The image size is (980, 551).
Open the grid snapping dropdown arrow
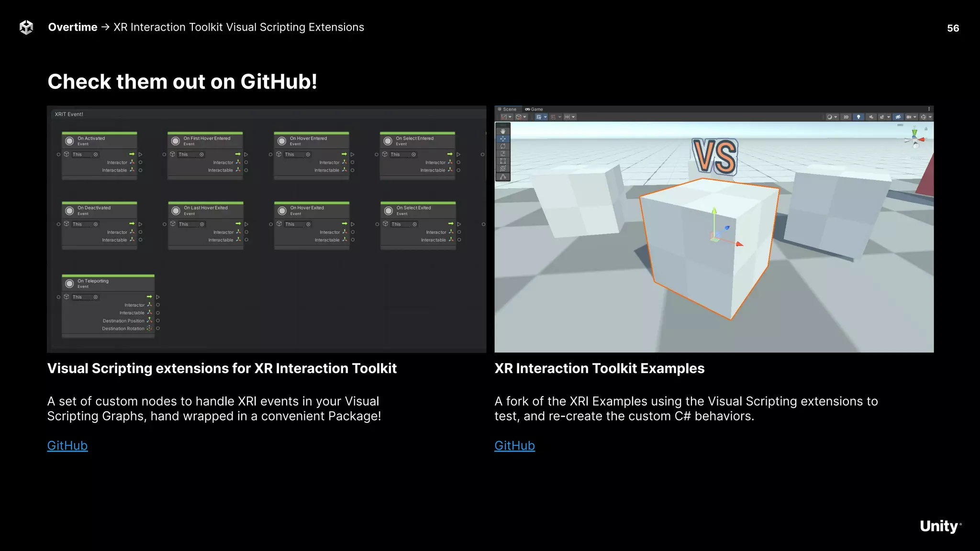(x=559, y=117)
